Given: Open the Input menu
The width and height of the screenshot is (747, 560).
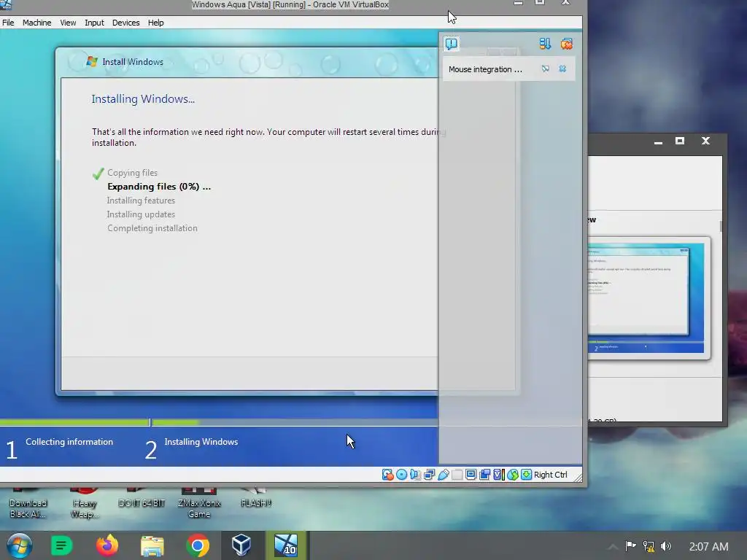Looking at the screenshot, I should [x=94, y=23].
